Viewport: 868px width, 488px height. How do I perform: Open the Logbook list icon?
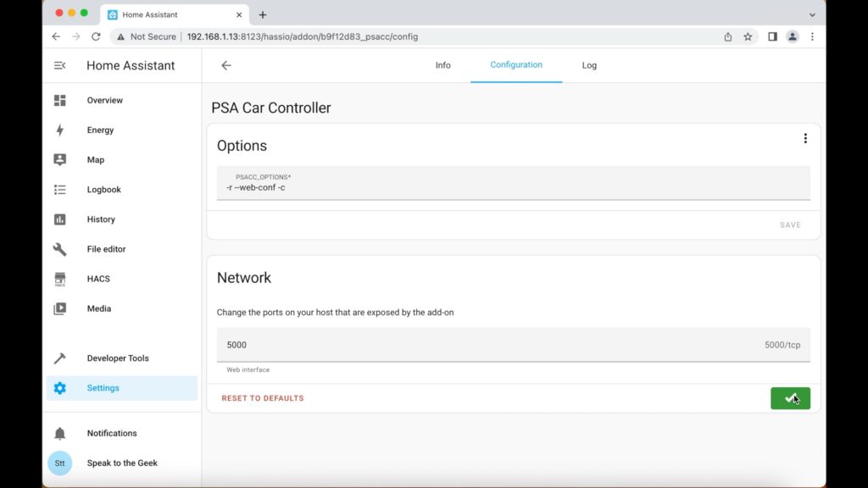coord(60,190)
